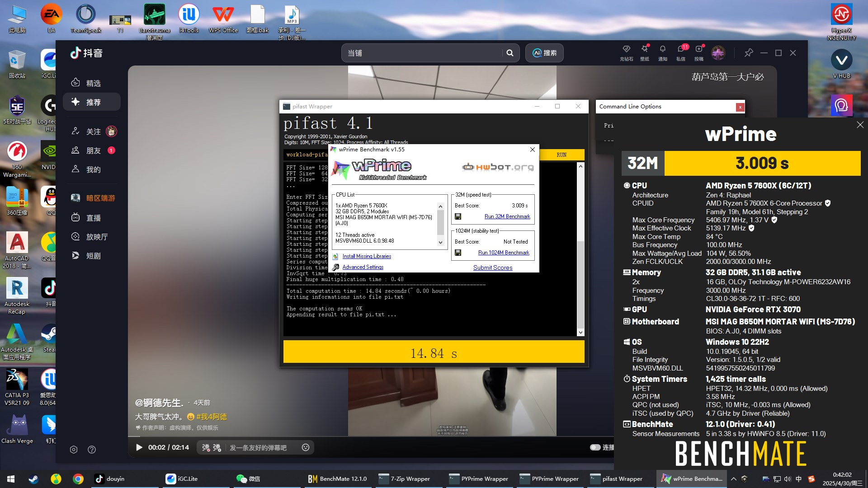Close the BenchMate wPrime result panel
The height and width of the screenshot is (488, 868).
pos(860,125)
